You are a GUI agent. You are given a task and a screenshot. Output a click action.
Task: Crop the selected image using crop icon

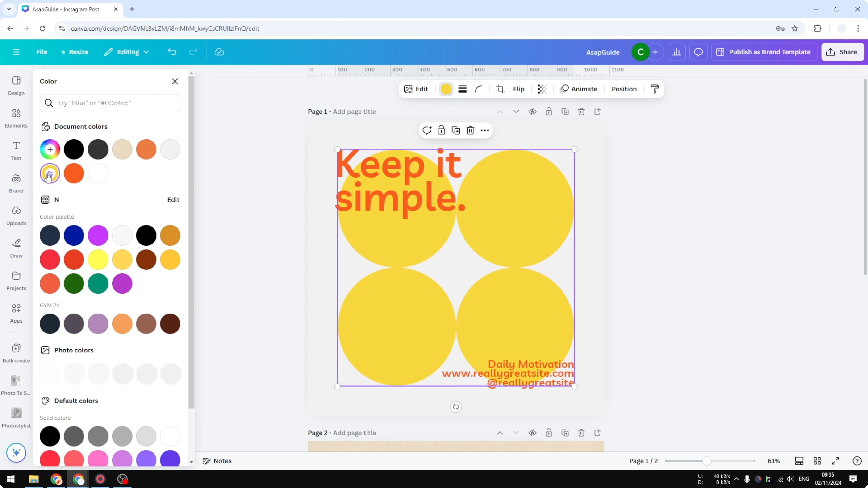pyautogui.click(x=500, y=89)
